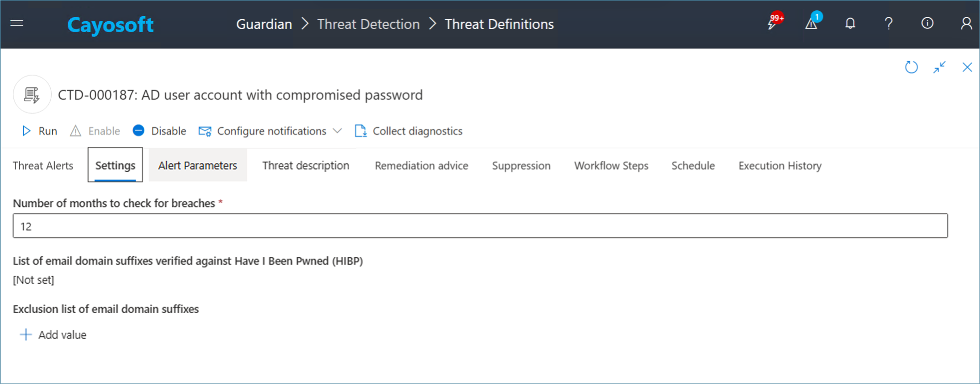
Task: Open the lightning activity icon with 99+ badge
Action: click(773, 23)
